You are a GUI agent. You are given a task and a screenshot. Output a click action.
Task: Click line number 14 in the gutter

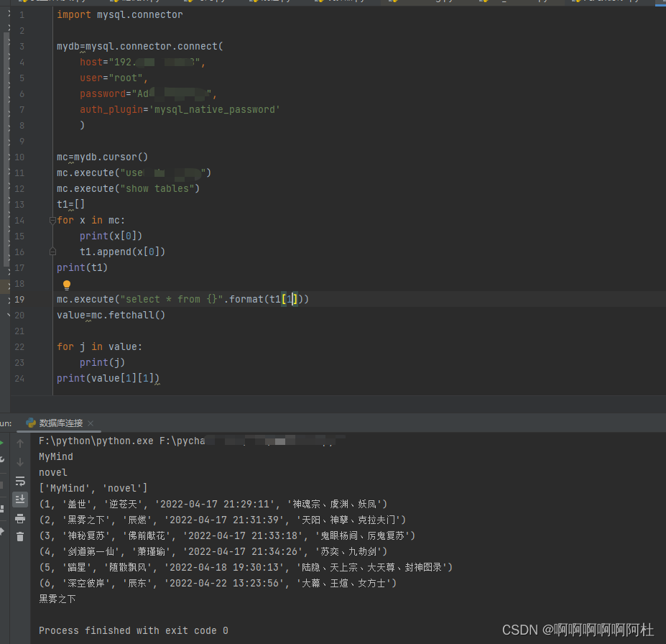coord(19,221)
